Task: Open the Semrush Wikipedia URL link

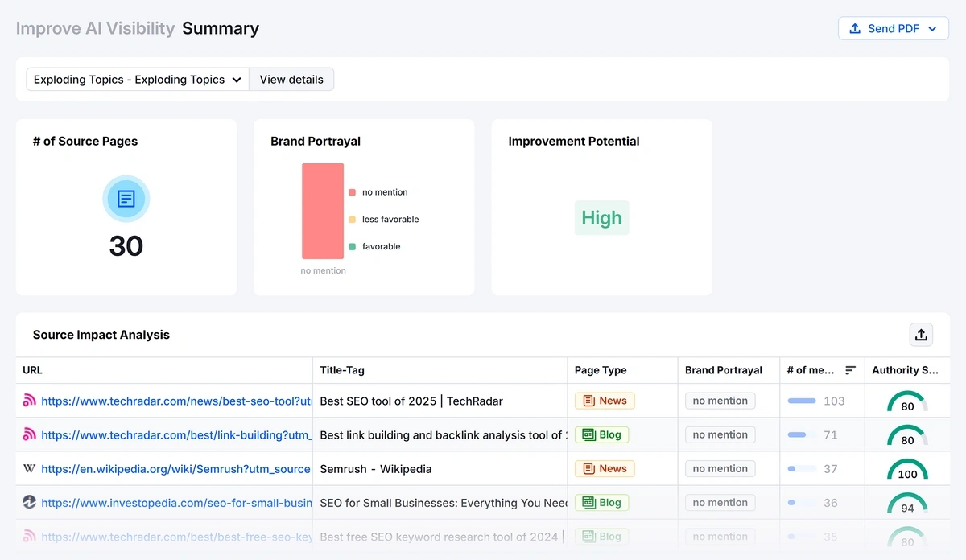Action: coord(176,468)
